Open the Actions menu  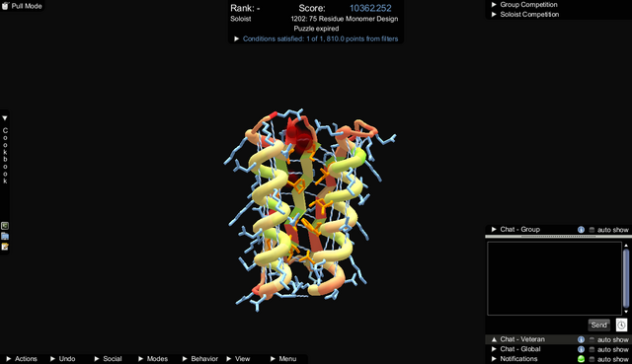point(22,359)
